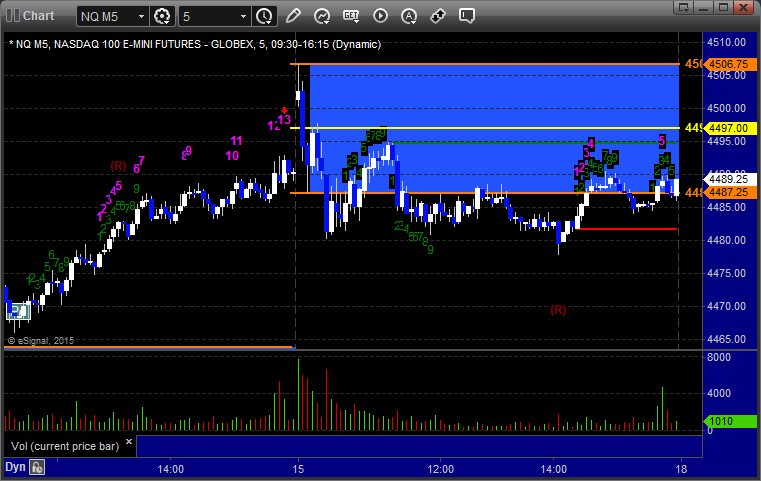Click the red down arrow above magenta 13
Screen dimensions: 761x481
pos(284,111)
